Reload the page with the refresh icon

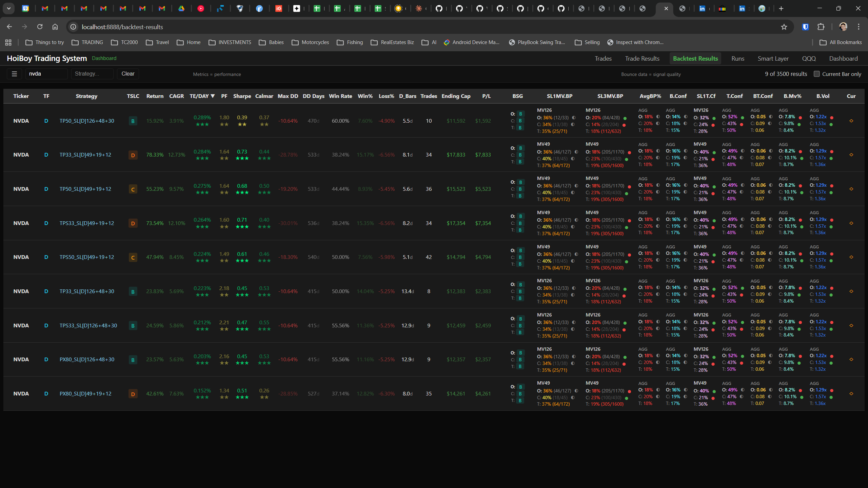(x=40, y=27)
